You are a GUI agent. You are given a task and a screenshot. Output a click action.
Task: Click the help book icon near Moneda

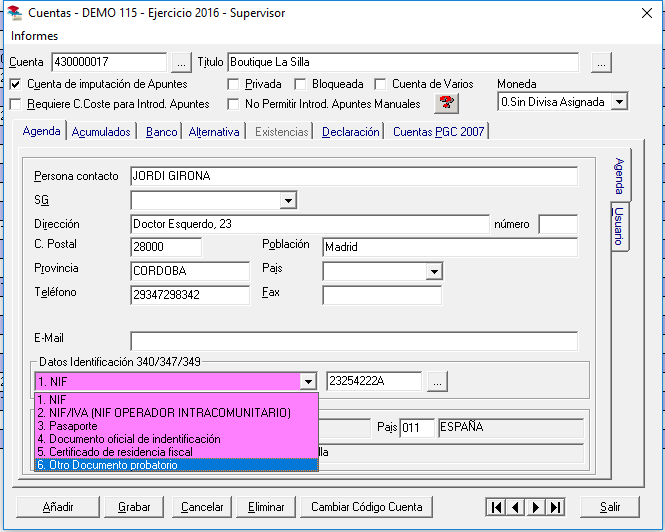pyautogui.click(x=446, y=102)
